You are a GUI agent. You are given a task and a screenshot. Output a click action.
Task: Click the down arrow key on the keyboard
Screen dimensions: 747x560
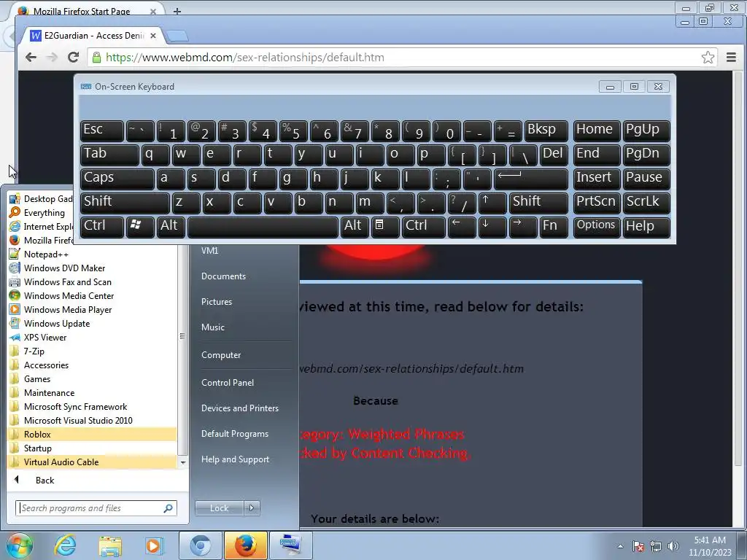491,227
